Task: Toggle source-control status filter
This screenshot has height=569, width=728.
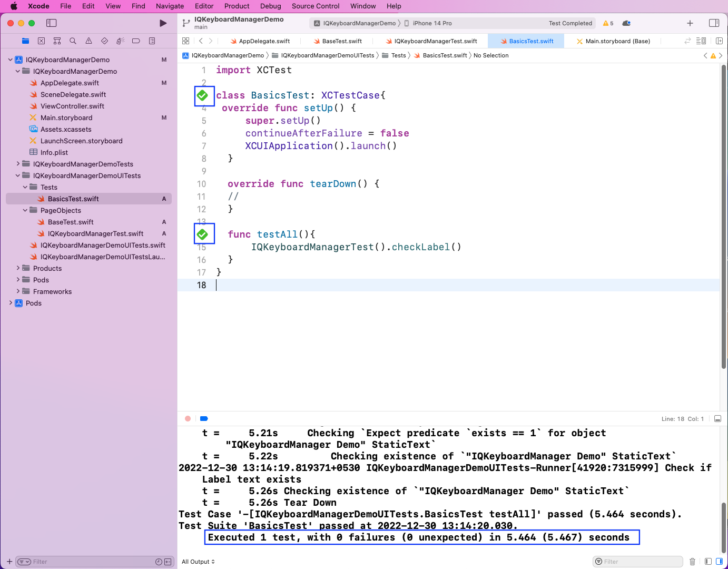Action: click(x=168, y=562)
